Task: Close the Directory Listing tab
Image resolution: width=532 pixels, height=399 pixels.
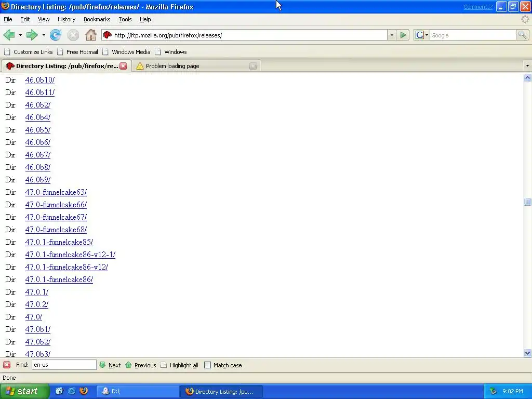Action: (x=123, y=66)
